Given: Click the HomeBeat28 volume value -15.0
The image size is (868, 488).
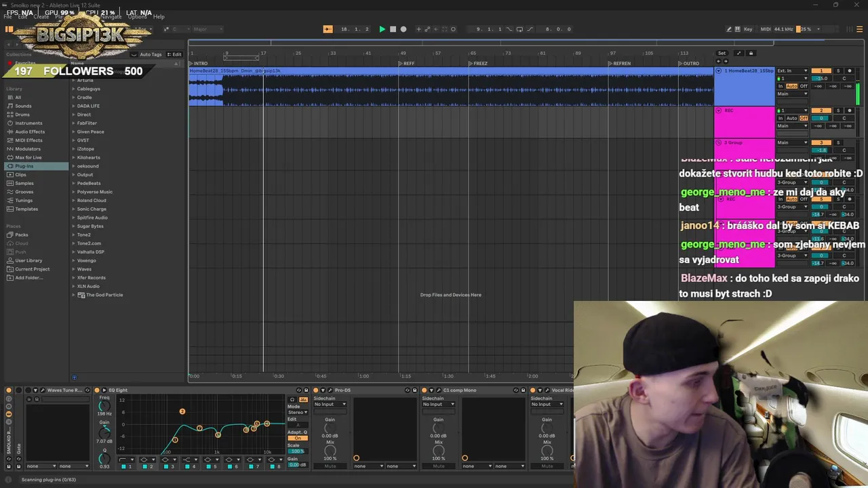Looking at the screenshot, I should (821, 79).
